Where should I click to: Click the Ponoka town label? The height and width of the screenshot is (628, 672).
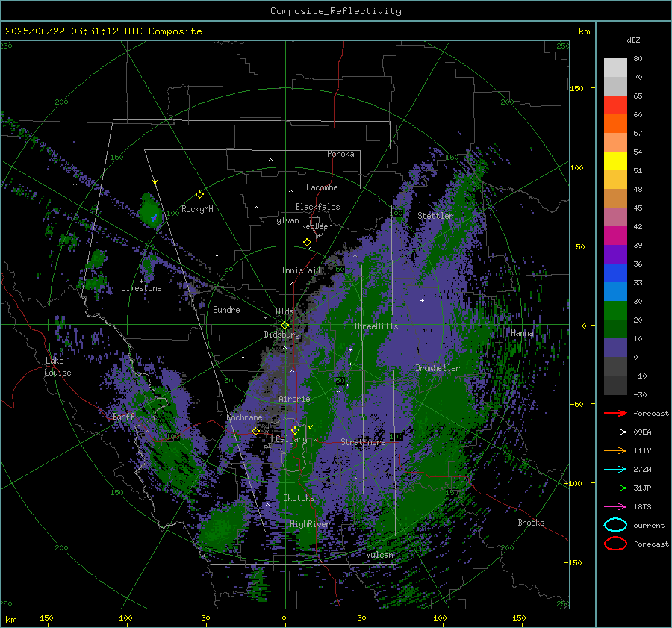click(340, 154)
